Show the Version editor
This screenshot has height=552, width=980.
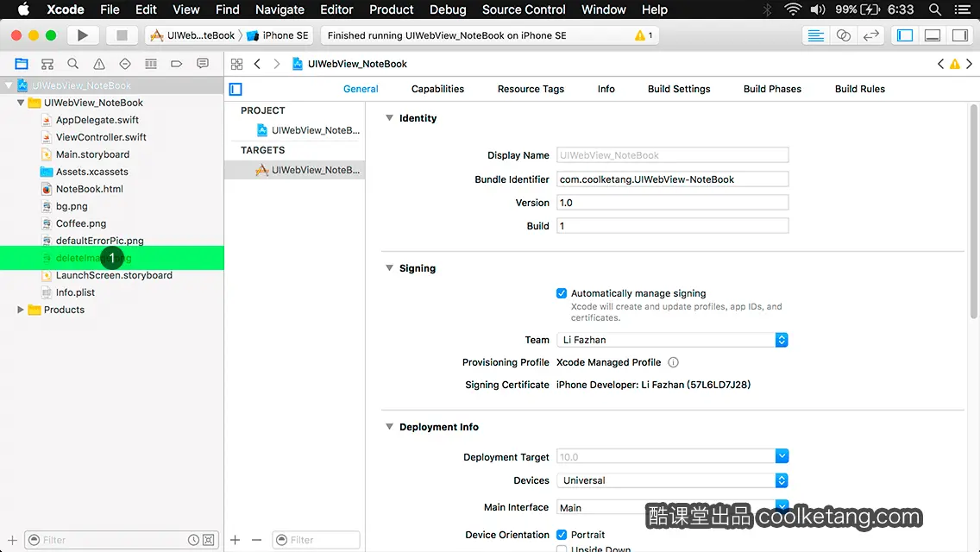pyautogui.click(x=870, y=35)
